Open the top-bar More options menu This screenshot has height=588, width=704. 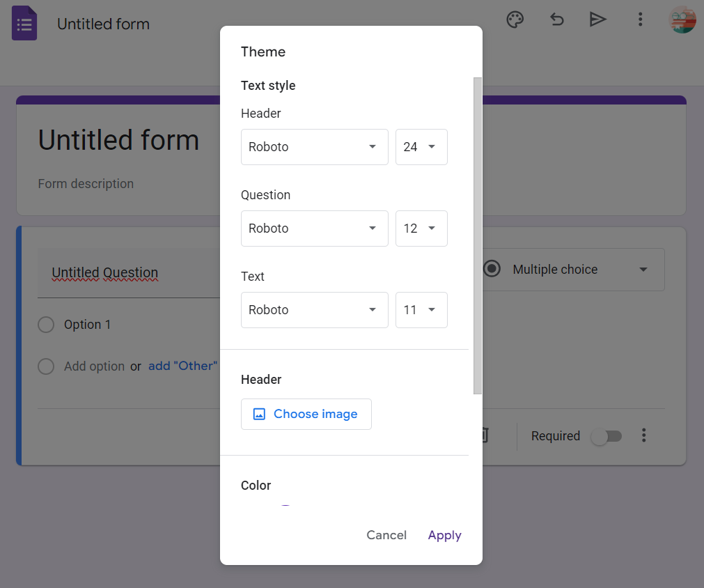(640, 20)
